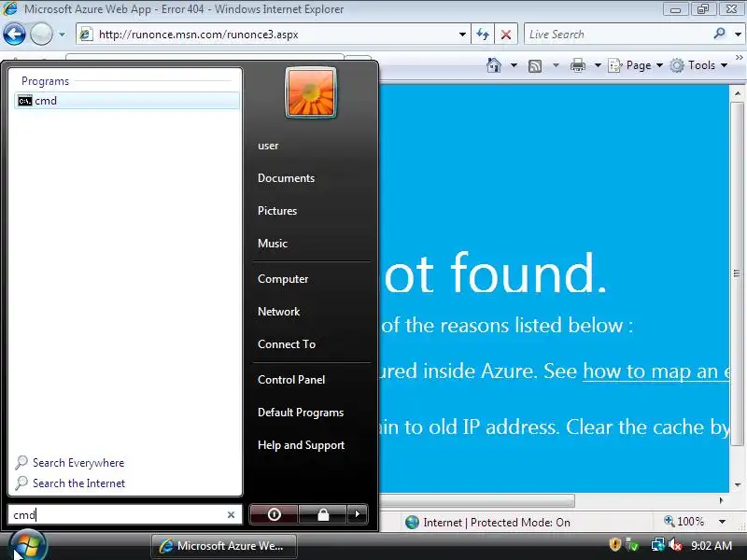Click the power sleep button

(x=274, y=514)
